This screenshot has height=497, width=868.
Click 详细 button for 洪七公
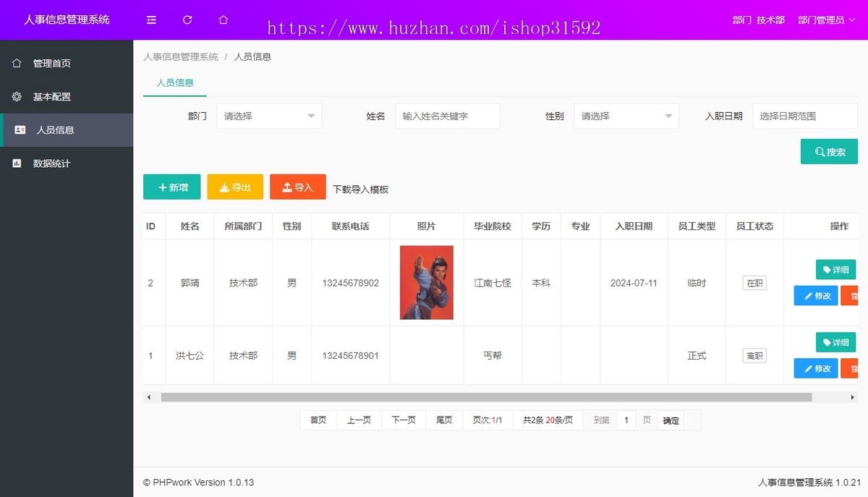coord(835,342)
